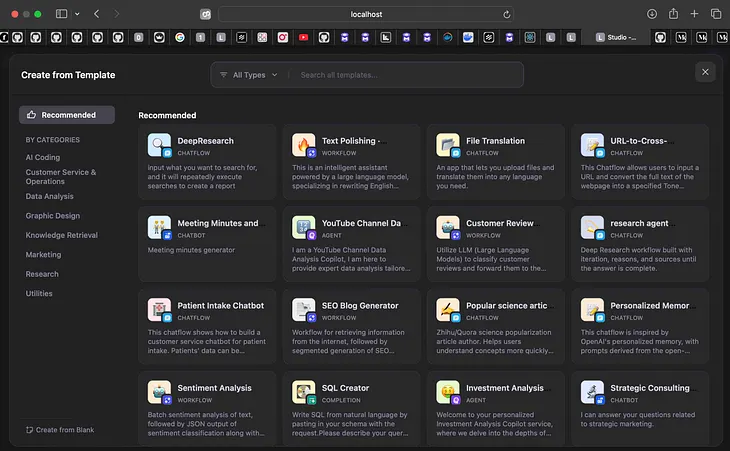The image size is (730, 451).
Task: Click the SQL Creator template icon
Action: pyautogui.click(x=304, y=392)
